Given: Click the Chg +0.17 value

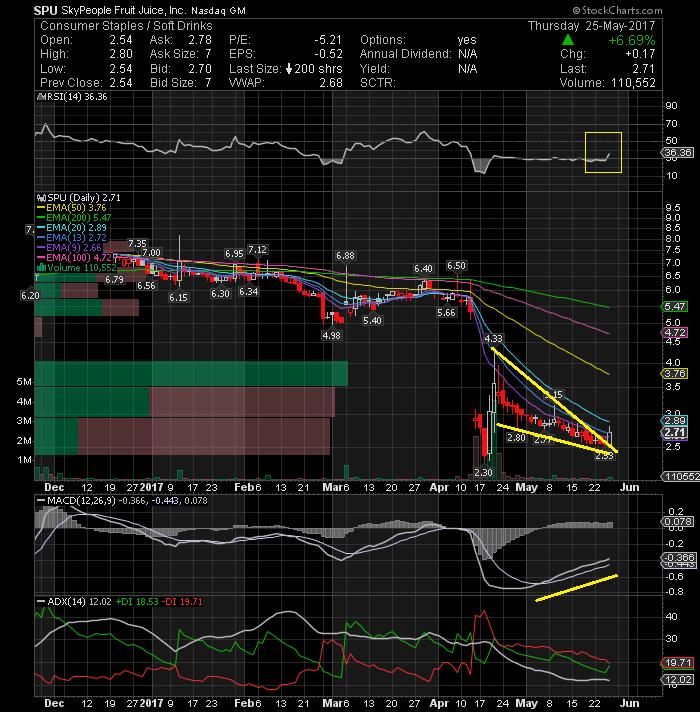Looking at the screenshot, I should (x=640, y=54).
